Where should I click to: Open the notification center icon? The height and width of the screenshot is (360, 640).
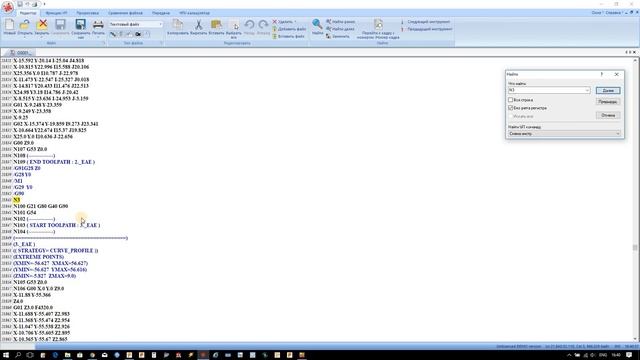[629, 355]
